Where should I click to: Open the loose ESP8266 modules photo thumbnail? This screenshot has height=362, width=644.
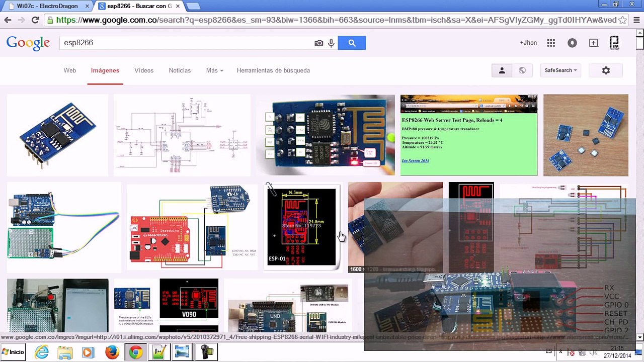coord(586,135)
